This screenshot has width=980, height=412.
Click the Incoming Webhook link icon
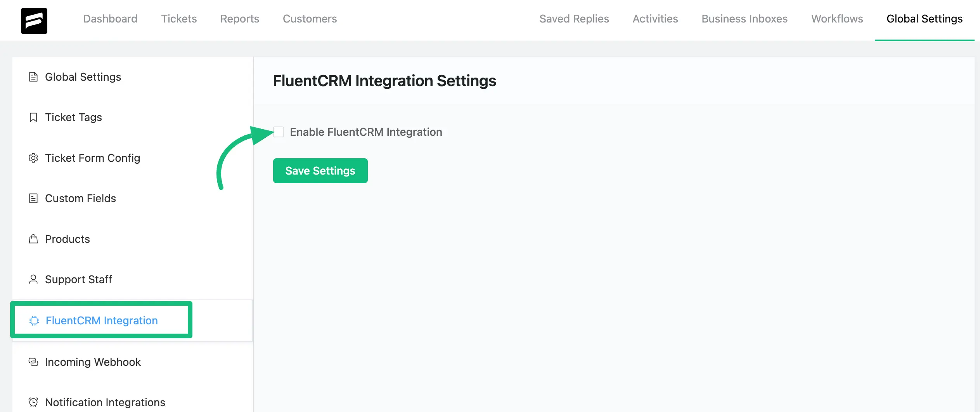[x=33, y=362]
